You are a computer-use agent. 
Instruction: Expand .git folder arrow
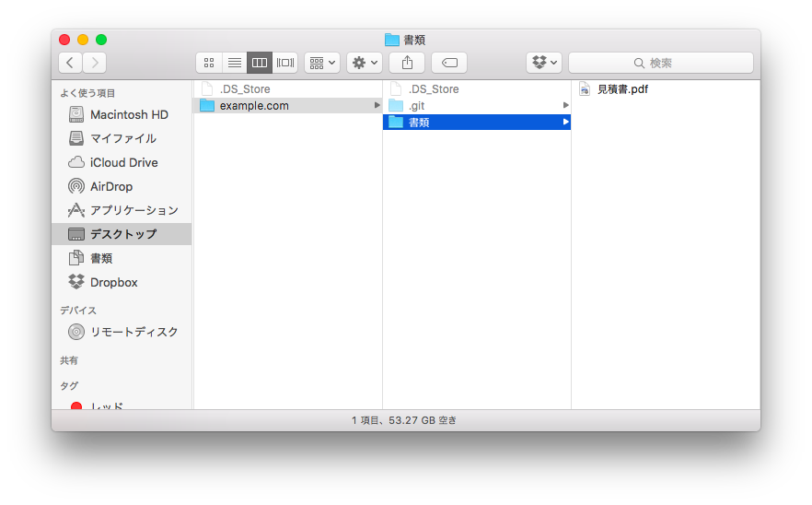click(x=566, y=105)
